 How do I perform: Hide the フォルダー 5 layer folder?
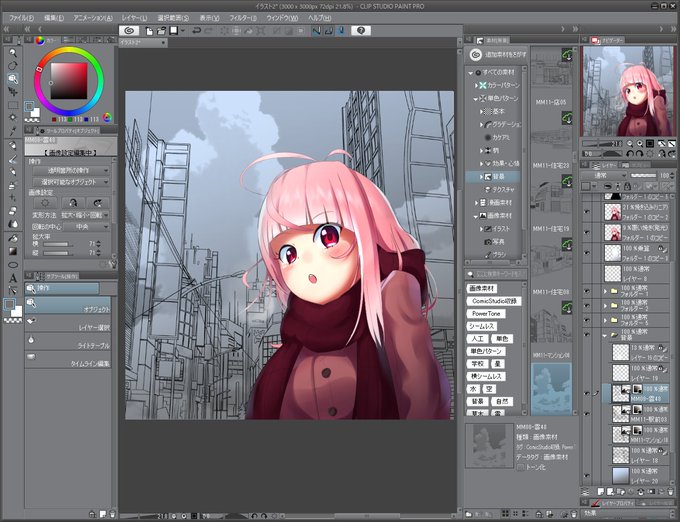pyautogui.click(x=587, y=320)
